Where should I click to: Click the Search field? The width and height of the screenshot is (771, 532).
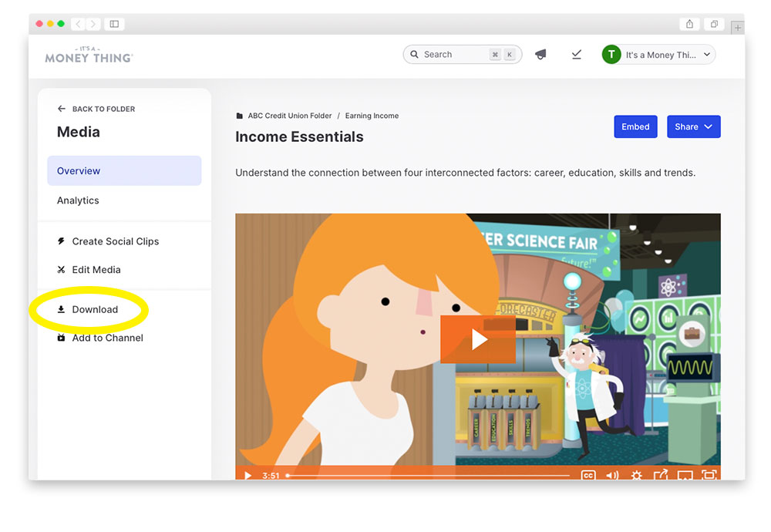(x=462, y=55)
